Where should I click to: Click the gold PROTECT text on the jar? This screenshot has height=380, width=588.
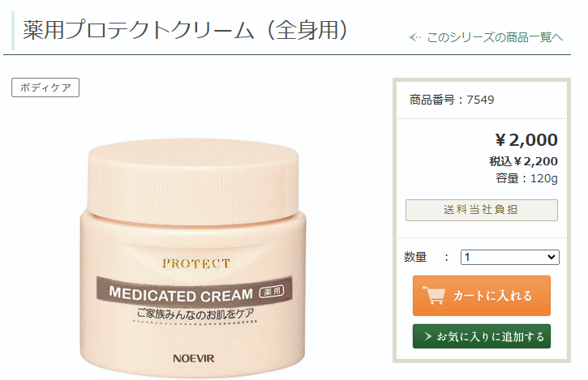196,263
